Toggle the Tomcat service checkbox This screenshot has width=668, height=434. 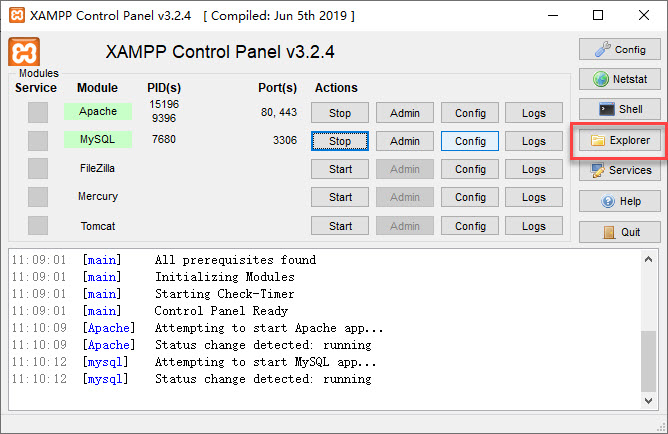(37, 226)
